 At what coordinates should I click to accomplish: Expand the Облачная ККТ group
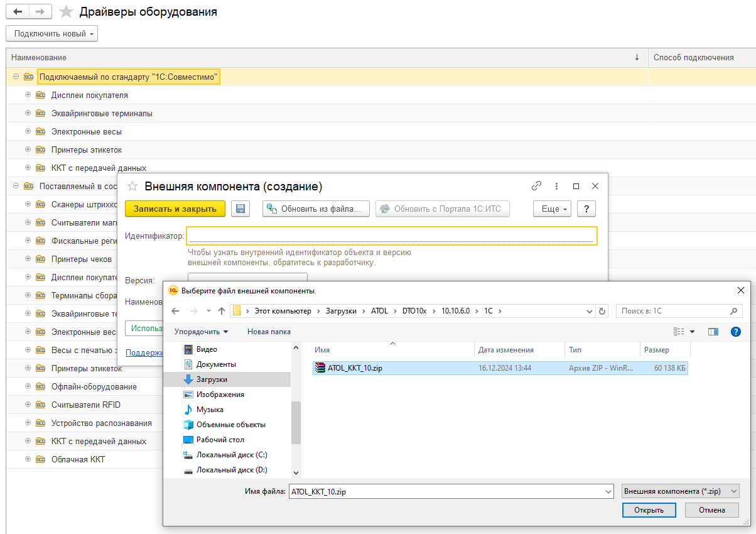point(28,459)
